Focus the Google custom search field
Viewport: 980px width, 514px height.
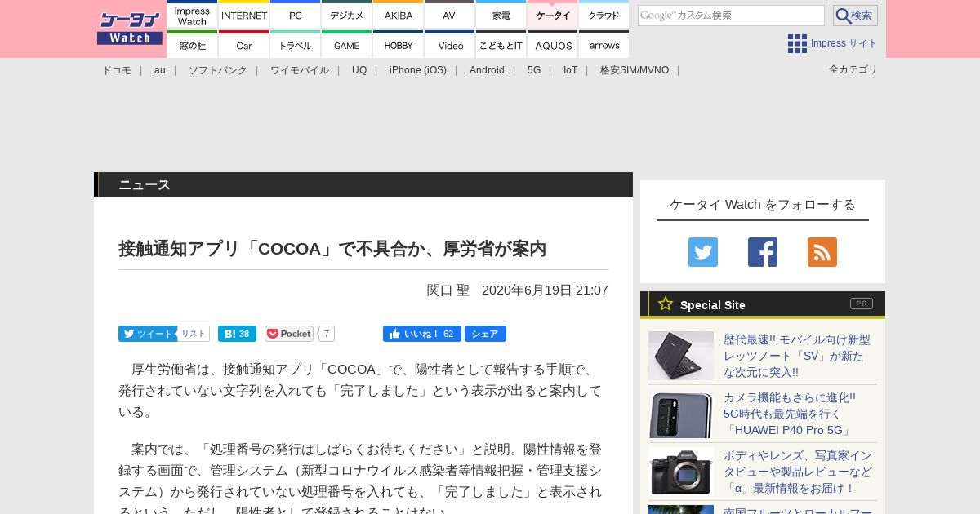[x=731, y=16]
